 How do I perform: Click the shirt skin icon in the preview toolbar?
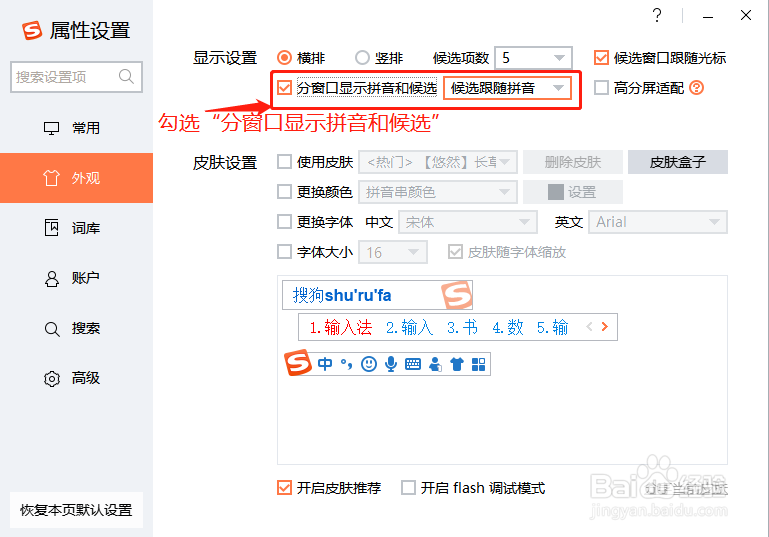457,364
